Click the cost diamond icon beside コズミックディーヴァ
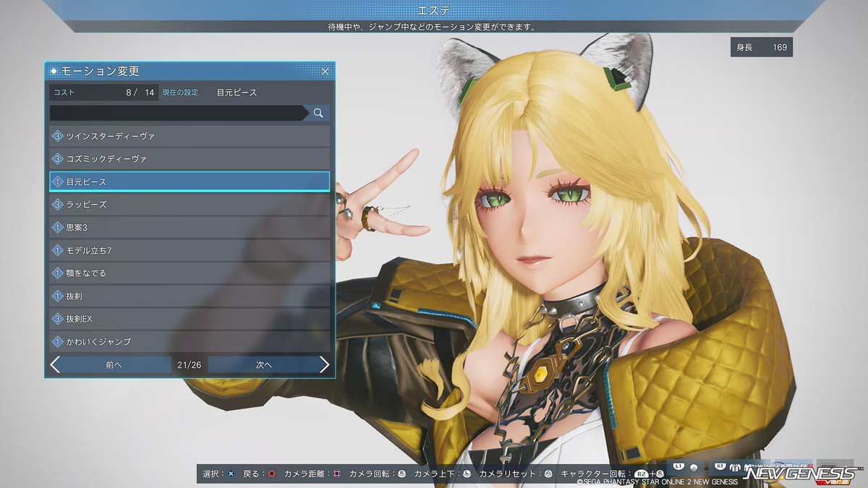 [58, 158]
